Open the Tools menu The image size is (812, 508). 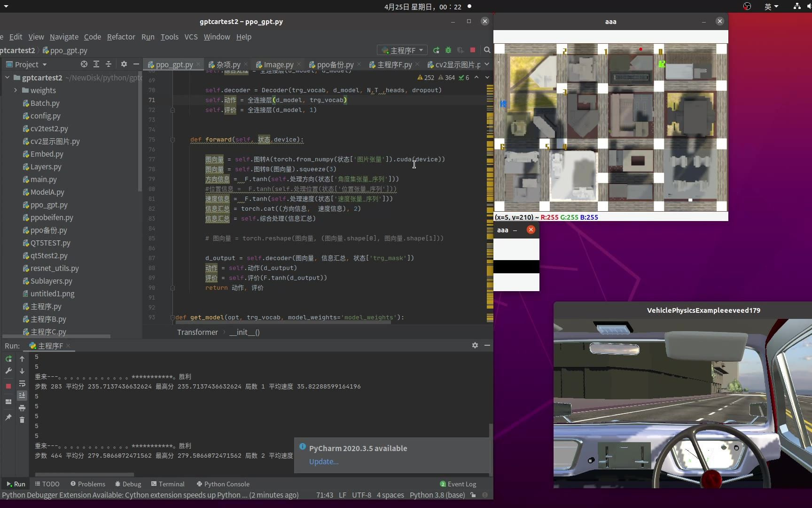click(169, 37)
